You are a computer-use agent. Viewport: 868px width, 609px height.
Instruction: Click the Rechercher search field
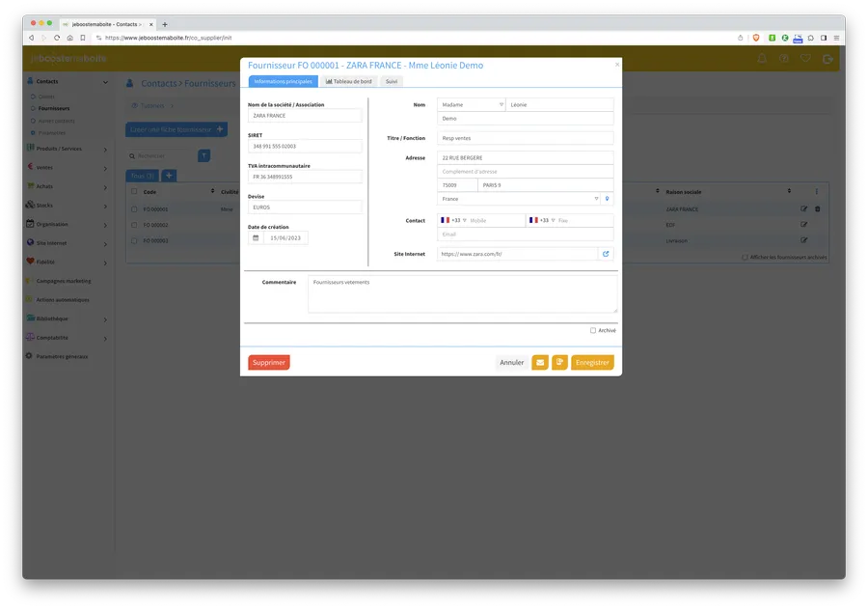(x=161, y=155)
